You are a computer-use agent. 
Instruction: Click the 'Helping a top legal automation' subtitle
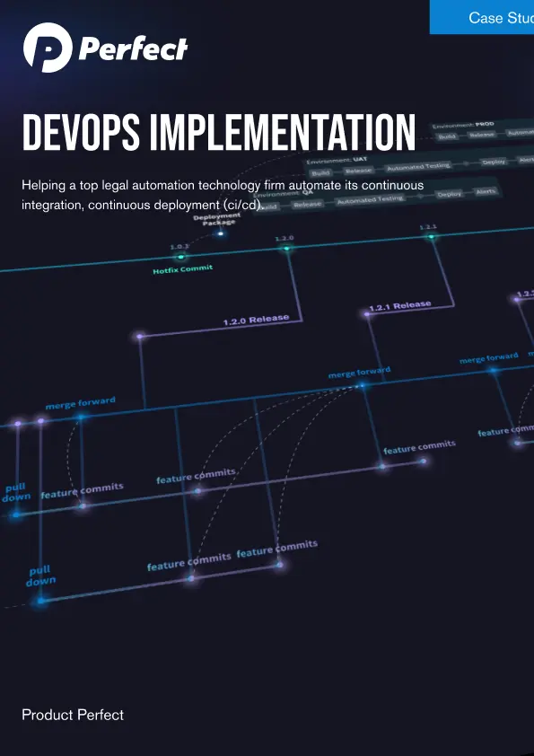pyautogui.click(x=223, y=195)
